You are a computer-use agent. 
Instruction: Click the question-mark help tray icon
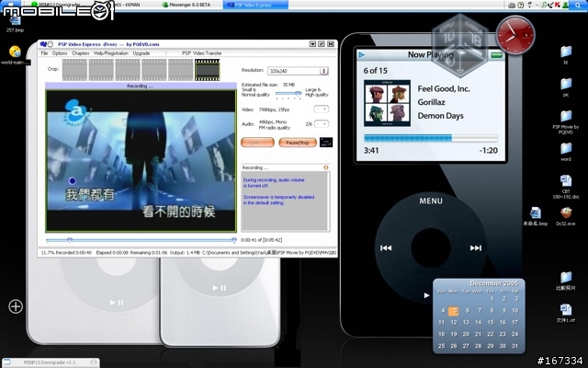pyautogui.click(x=521, y=5)
